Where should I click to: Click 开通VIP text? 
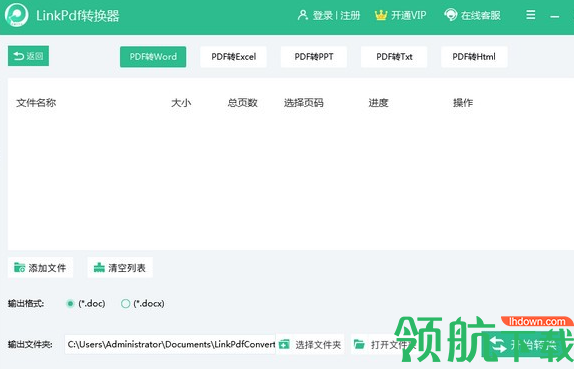(409, 15)
